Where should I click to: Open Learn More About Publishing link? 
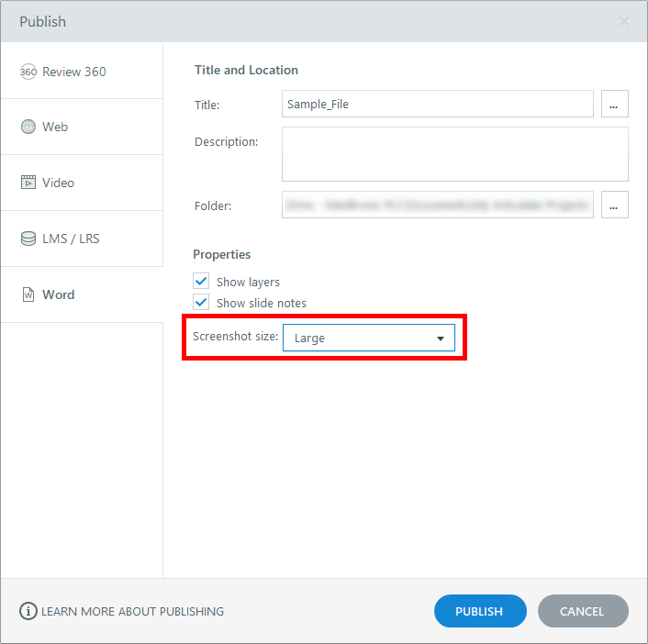(x=132, y=611)
